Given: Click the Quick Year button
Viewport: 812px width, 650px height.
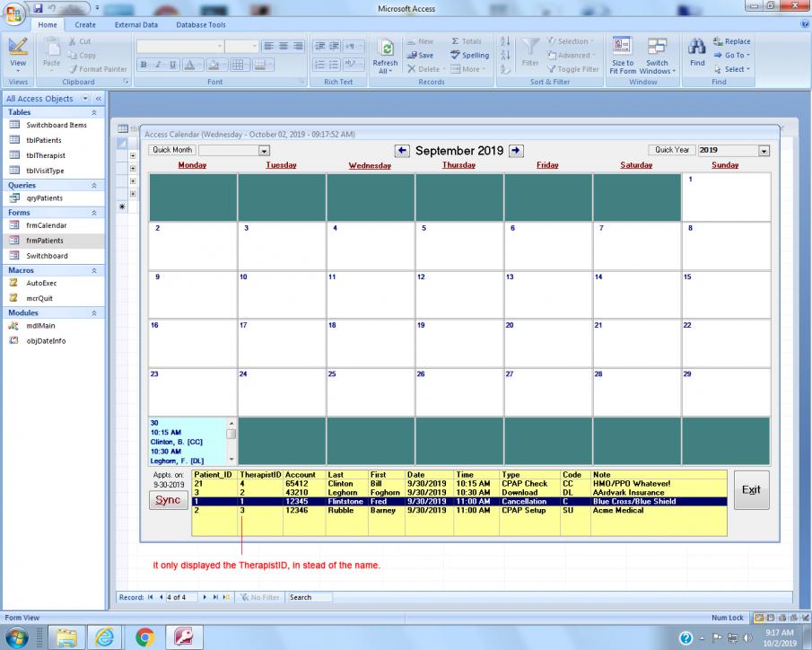Looking at the screenshot, I should coord(672,150).
